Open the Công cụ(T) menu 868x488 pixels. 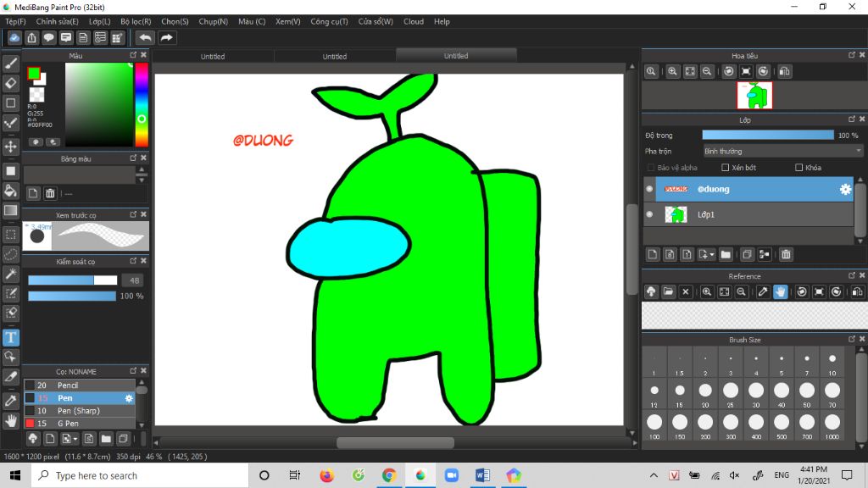click(x=330, y=21)
